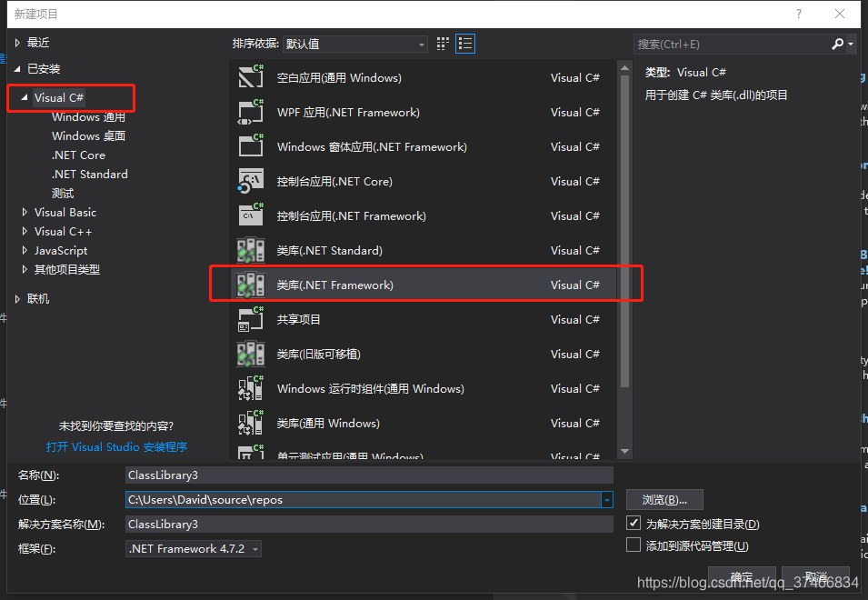The image size is (868, 600).
Task: Expand the JavaScript node
Action: 25,250
